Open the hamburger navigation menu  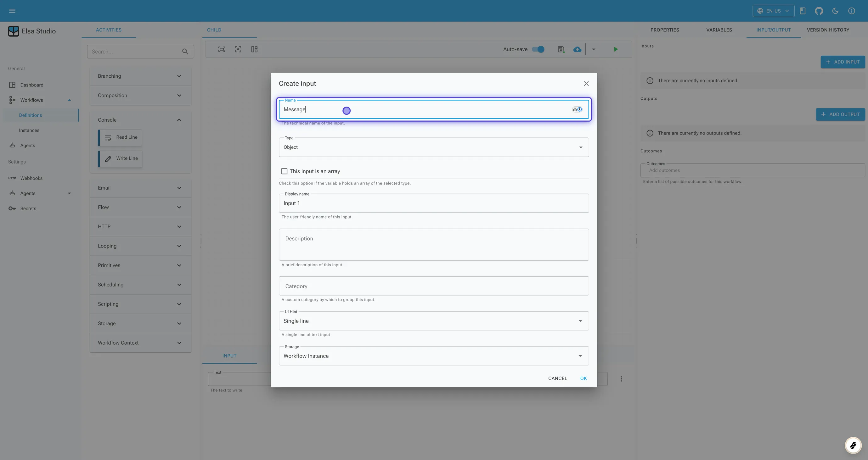(12, 11)
